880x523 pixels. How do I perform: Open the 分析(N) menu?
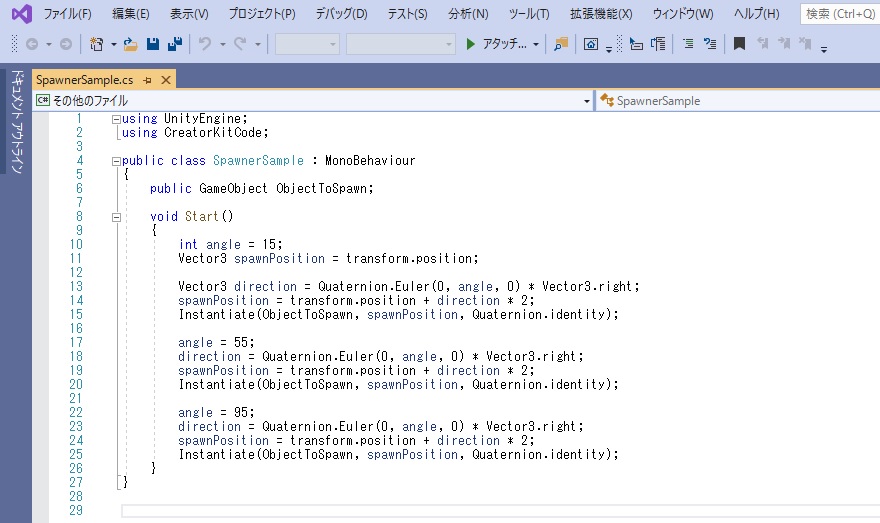(468, 13)
